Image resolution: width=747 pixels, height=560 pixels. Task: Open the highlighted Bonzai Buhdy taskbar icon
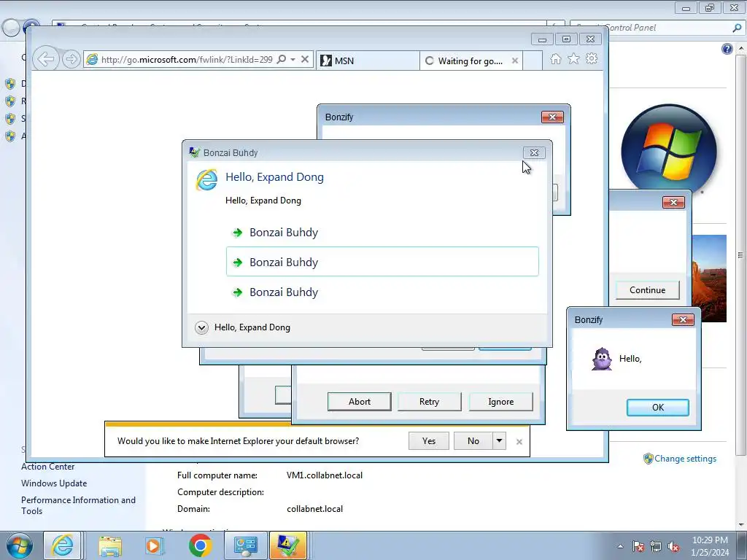coord(288,545)
